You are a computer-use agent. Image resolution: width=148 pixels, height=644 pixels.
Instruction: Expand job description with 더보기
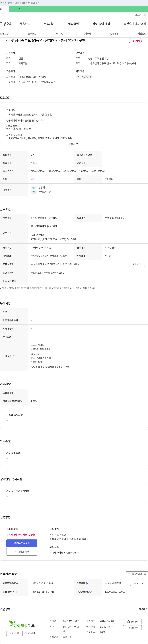pyautogui.click(x=74, y=144)
